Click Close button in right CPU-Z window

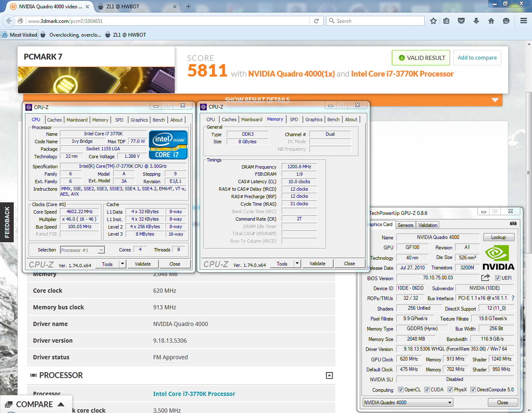pos(349,264)
